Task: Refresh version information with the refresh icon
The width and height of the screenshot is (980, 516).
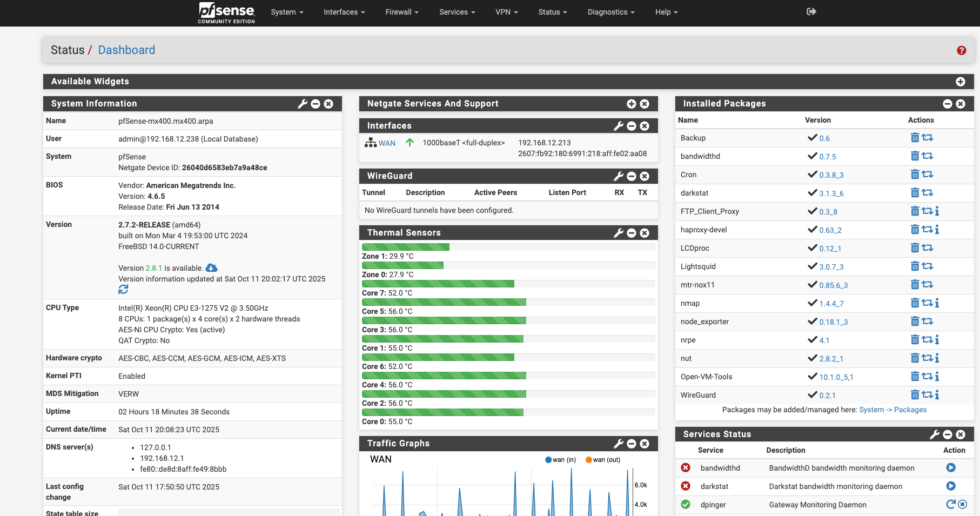Action: [123, 290]
